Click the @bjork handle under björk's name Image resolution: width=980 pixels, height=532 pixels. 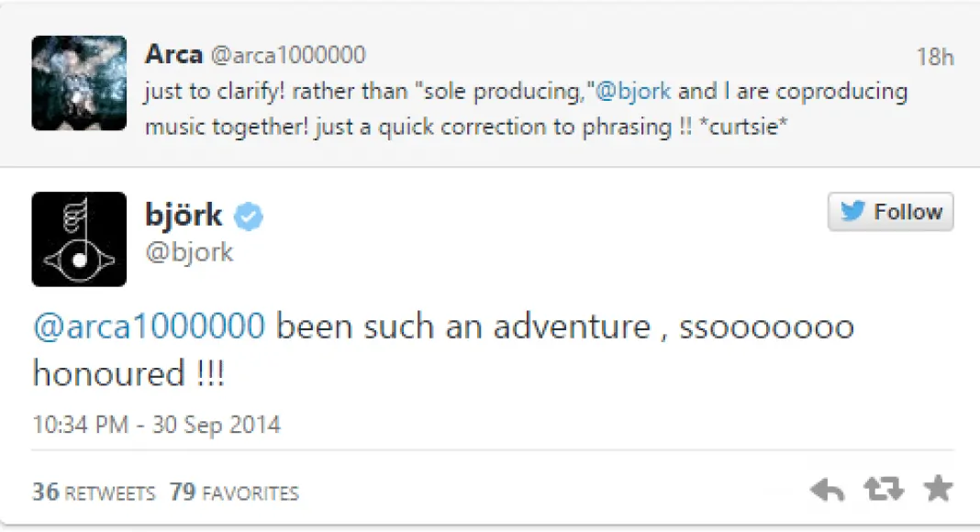pos(189,253)
